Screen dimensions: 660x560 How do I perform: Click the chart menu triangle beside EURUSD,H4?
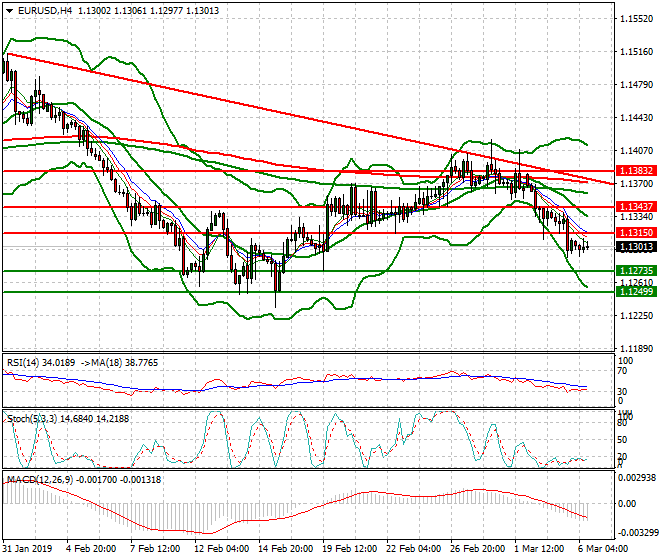(9, 11)
